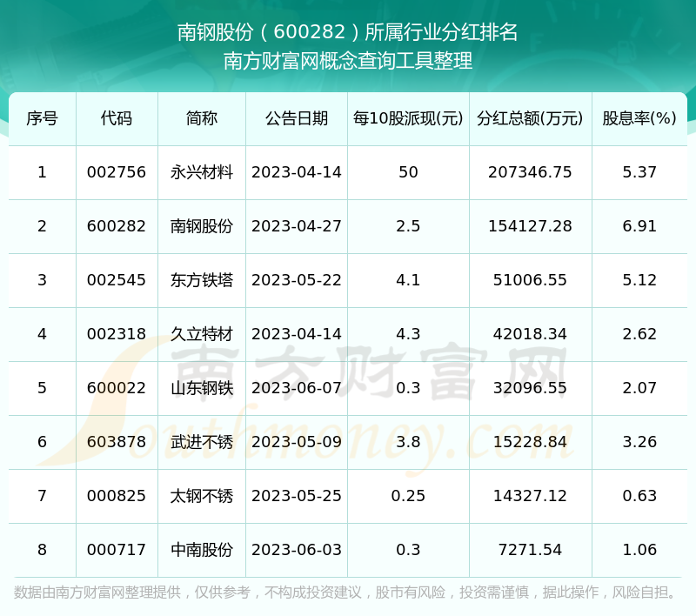Click the 序号 column header
The image size is (696, 616).
42,118
